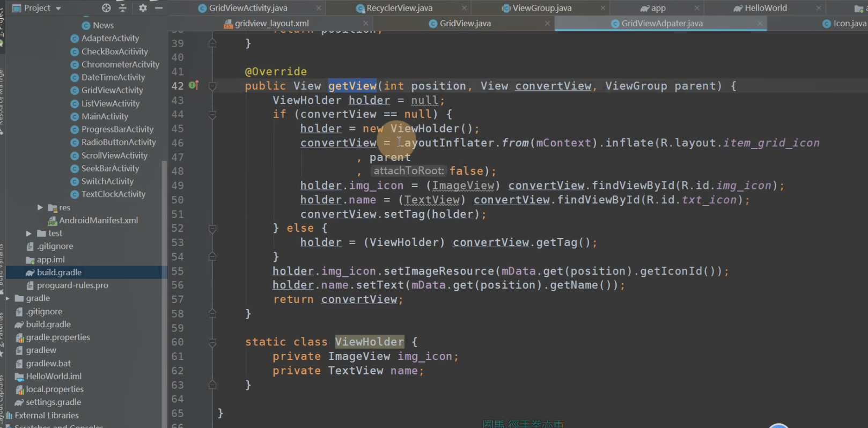Select AndroidManifest.xml file
The height and width of the screenshot is (428, 868).
93,220
